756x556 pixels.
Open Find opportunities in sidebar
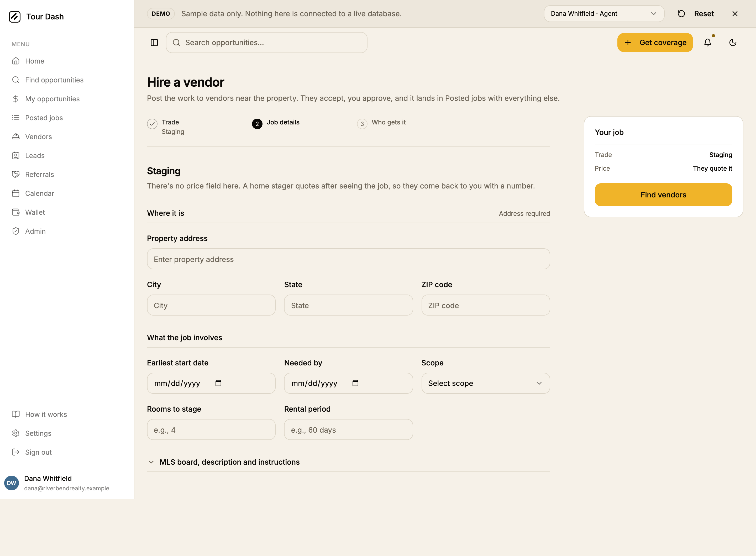tap(67, 80)
